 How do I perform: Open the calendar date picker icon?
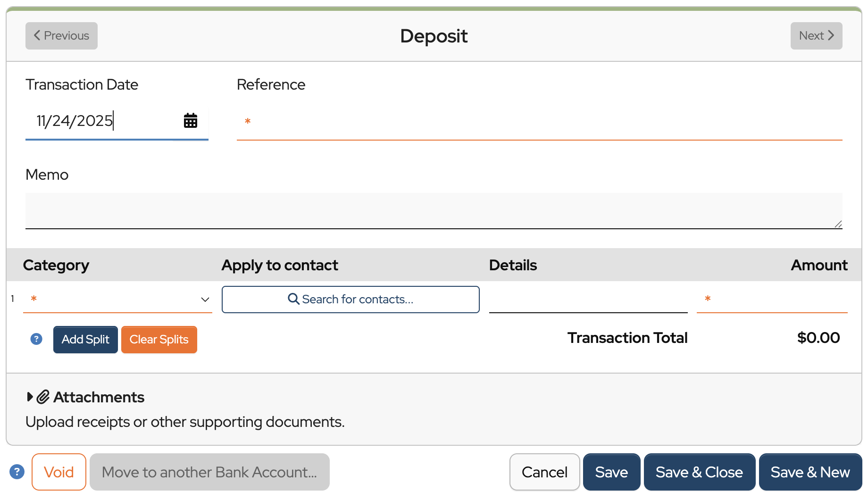pyautogui.click(x=191, y=121)
